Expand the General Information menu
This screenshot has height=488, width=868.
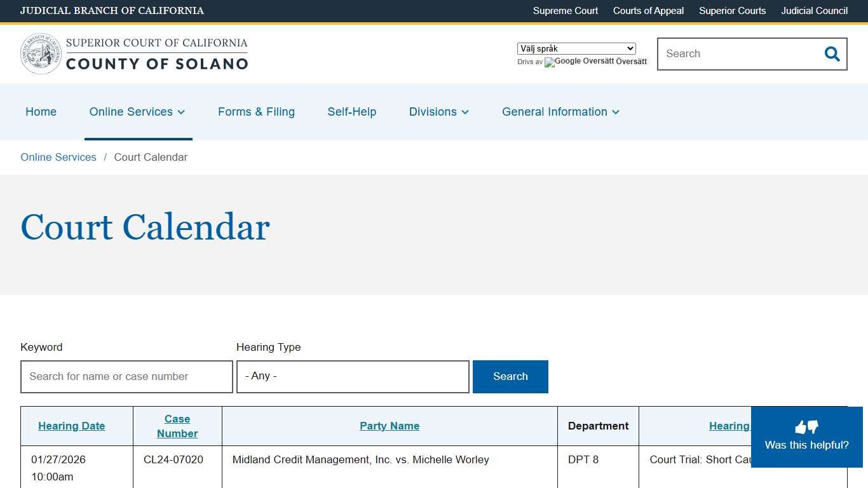(x=560, y=112)
